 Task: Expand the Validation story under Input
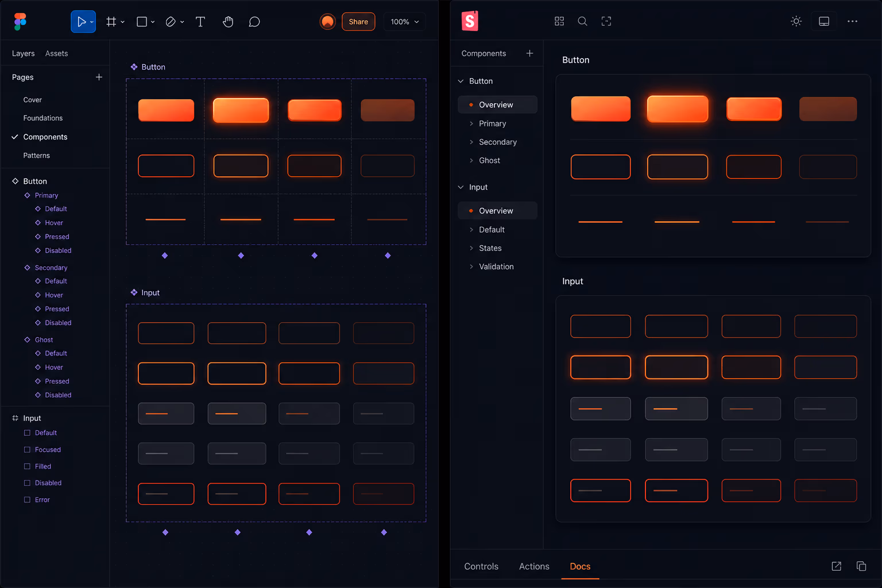coord(496,266)
